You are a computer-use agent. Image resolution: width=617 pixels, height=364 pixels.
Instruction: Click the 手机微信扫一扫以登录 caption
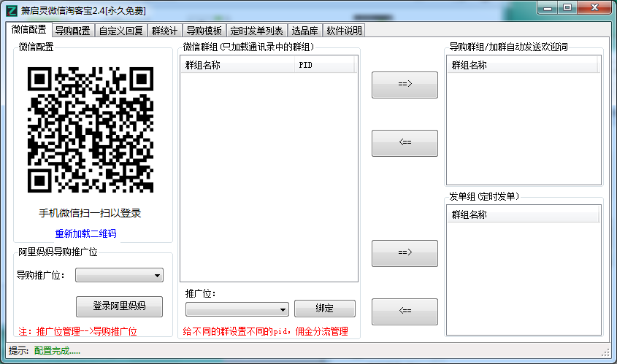tap(90, 213)
